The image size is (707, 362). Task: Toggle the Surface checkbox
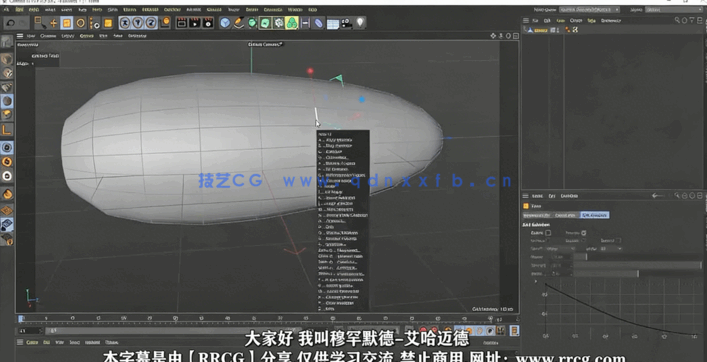point(547,241)
